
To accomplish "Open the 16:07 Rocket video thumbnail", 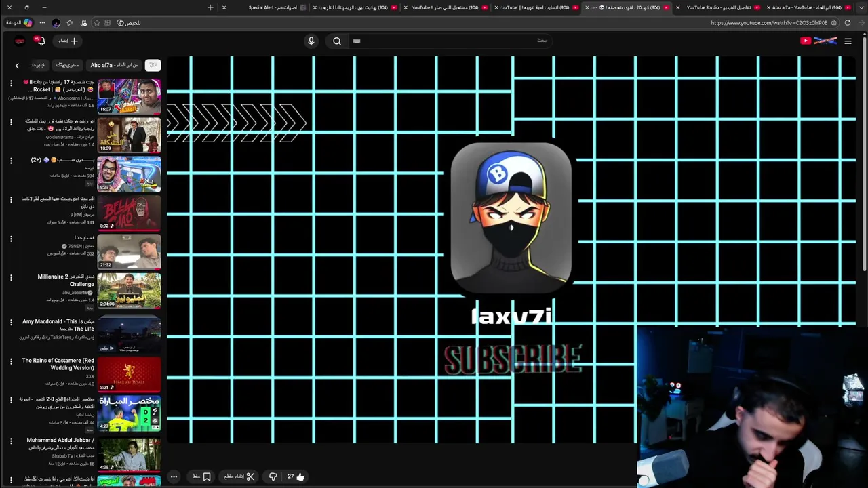I will point(129,96).
